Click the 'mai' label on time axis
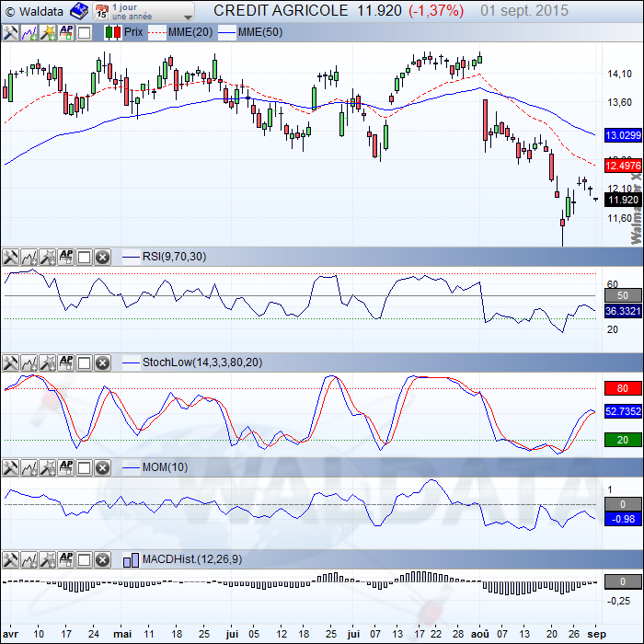The image size is (644, 644). 122,634
